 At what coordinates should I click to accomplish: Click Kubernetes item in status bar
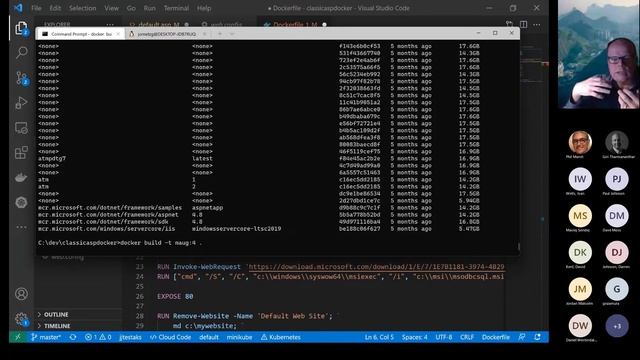coord(281,337)
